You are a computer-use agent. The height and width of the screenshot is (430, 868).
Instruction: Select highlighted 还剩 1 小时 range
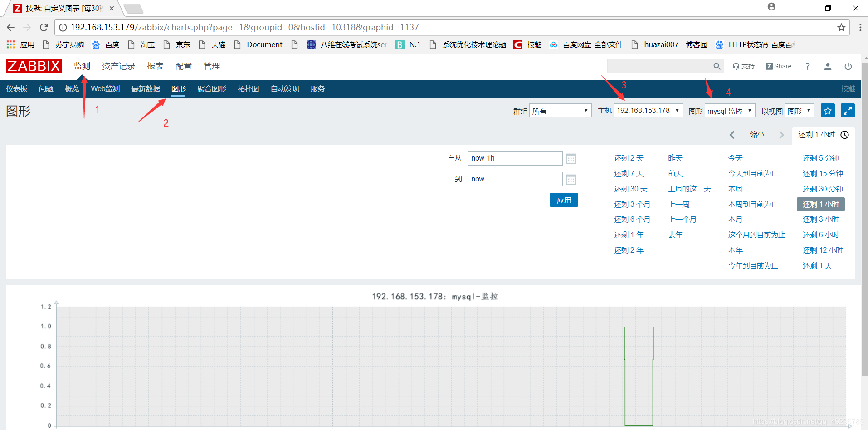tap(821, 205)
